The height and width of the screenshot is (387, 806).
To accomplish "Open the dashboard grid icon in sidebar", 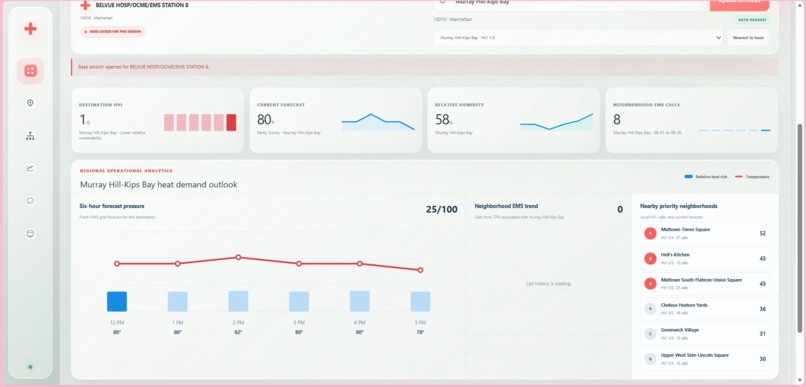I will [x=30, y=71].
